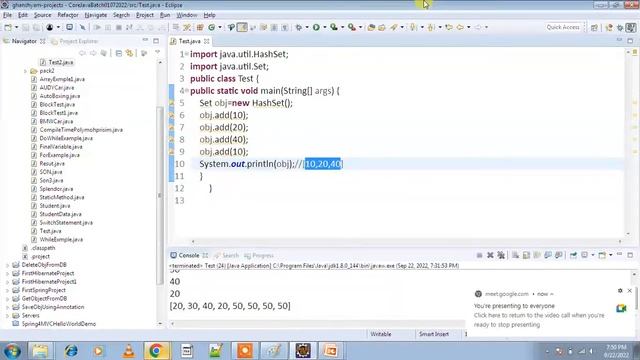Expand the FirstSpringProject node

(x=7, y=290)
